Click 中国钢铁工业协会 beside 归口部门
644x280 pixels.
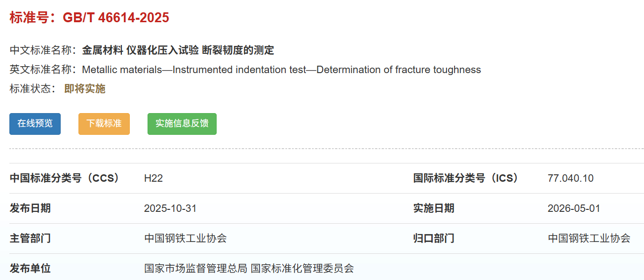(589, 239)
